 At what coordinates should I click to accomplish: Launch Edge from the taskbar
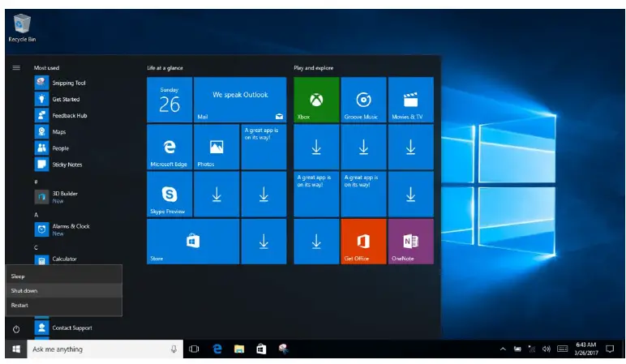coord(217,349)
